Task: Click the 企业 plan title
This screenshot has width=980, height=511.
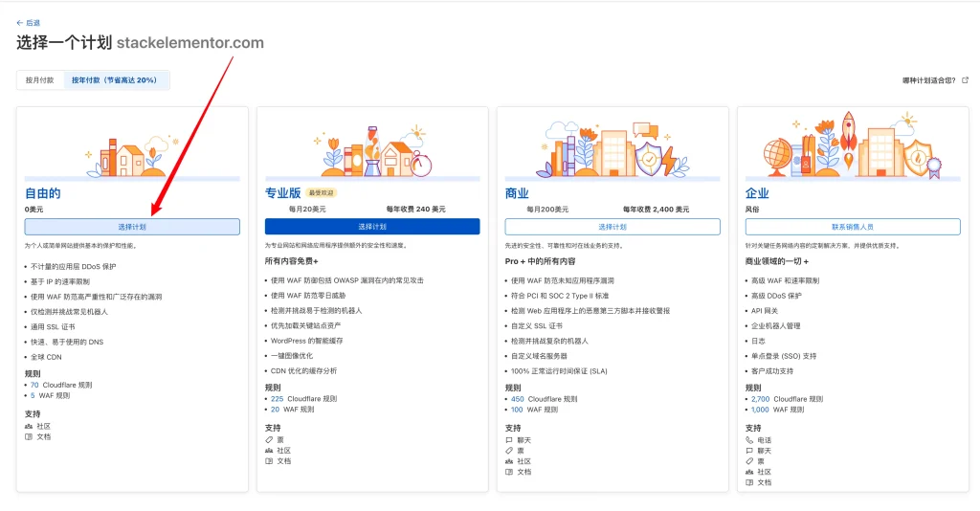Action: (757, 193)
